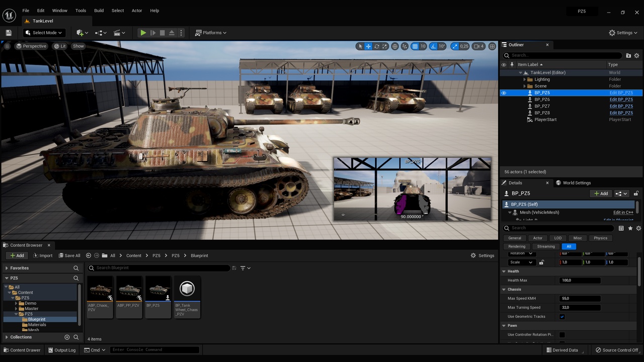This screenshot has width=644, height=362.
Task: Open the Build menu
Action: coord(99,11)
